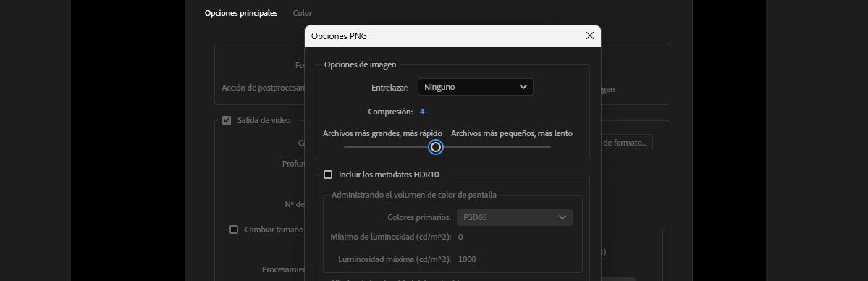868x281 pixels.
Task: Click the 'Opciones de imagen' group label
Action: (x=360, y=65)
